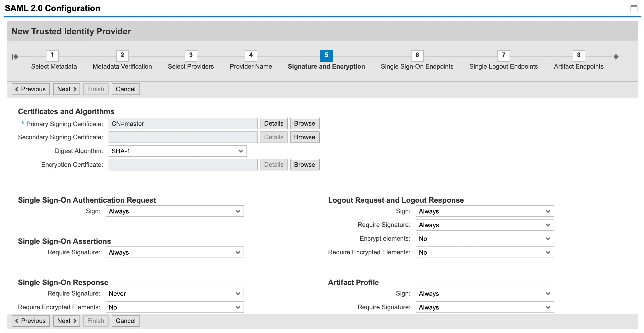Browse for Encryption Certificate

304,165
